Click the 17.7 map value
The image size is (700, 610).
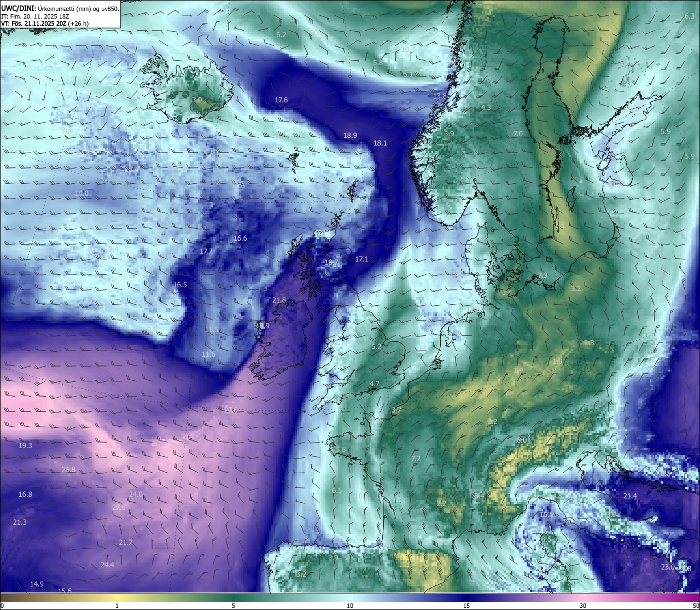point(206,252)
